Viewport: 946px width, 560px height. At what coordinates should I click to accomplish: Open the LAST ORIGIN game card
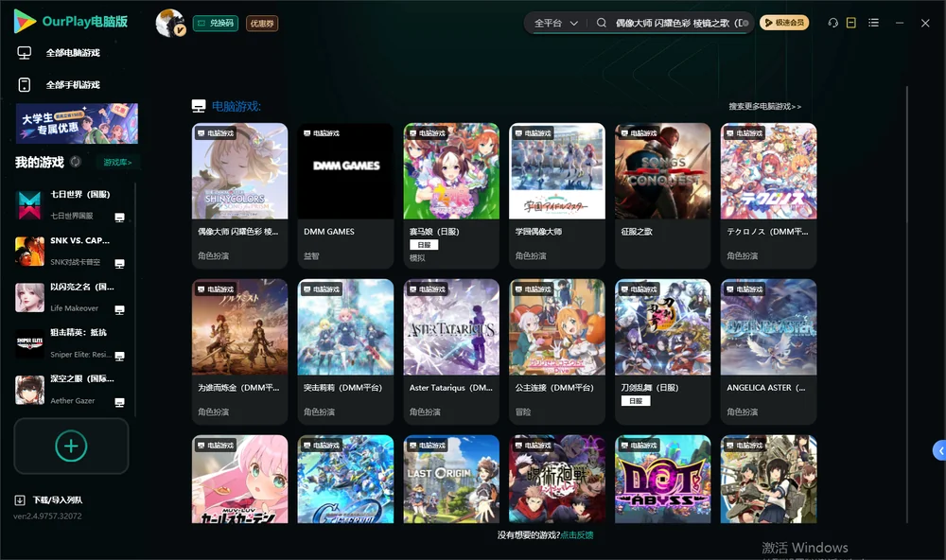point(451,480)
